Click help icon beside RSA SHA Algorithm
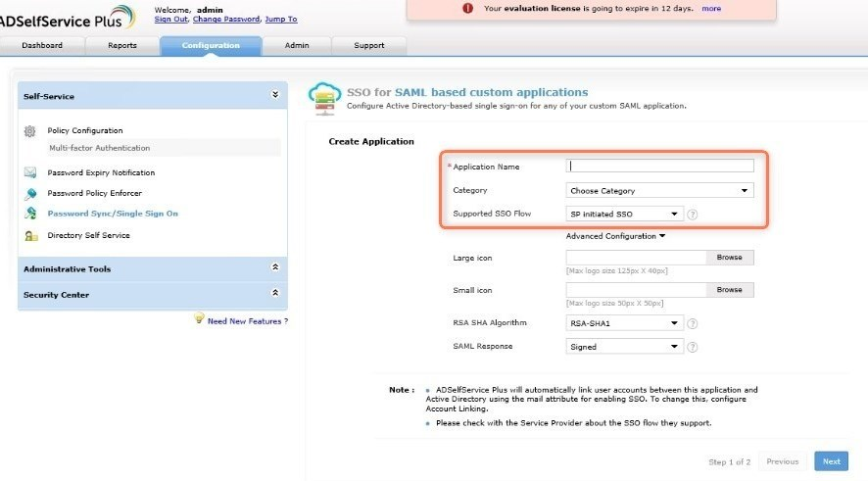 [x=692, y=323]
